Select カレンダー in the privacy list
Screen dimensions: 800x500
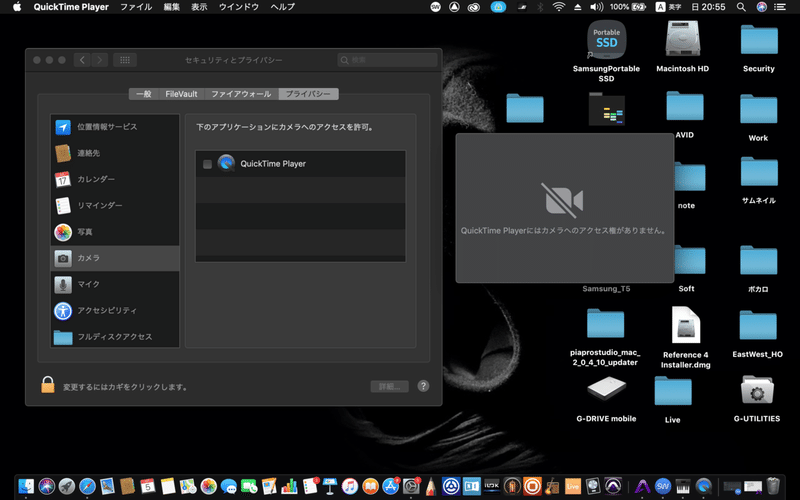pyautogui.click(x=115, y=179)
